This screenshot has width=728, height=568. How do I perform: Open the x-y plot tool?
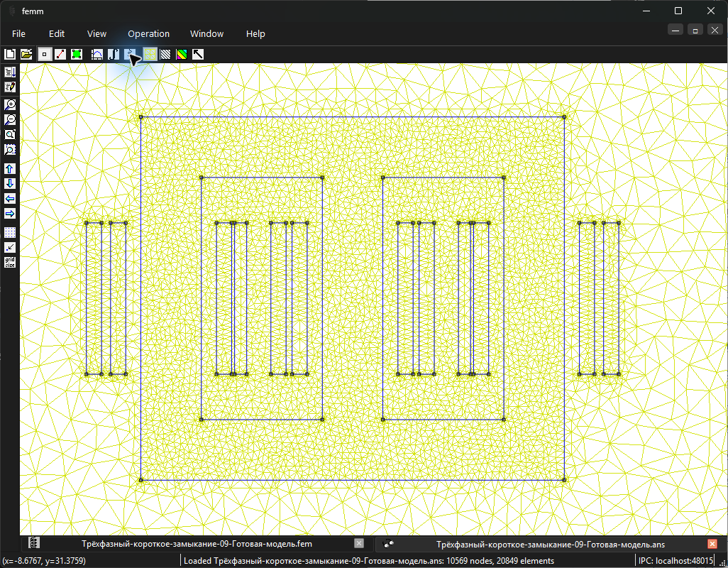point(96,55)
